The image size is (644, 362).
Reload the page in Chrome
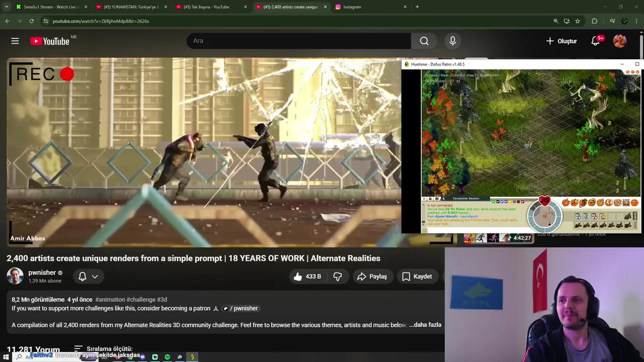(31, 21)
